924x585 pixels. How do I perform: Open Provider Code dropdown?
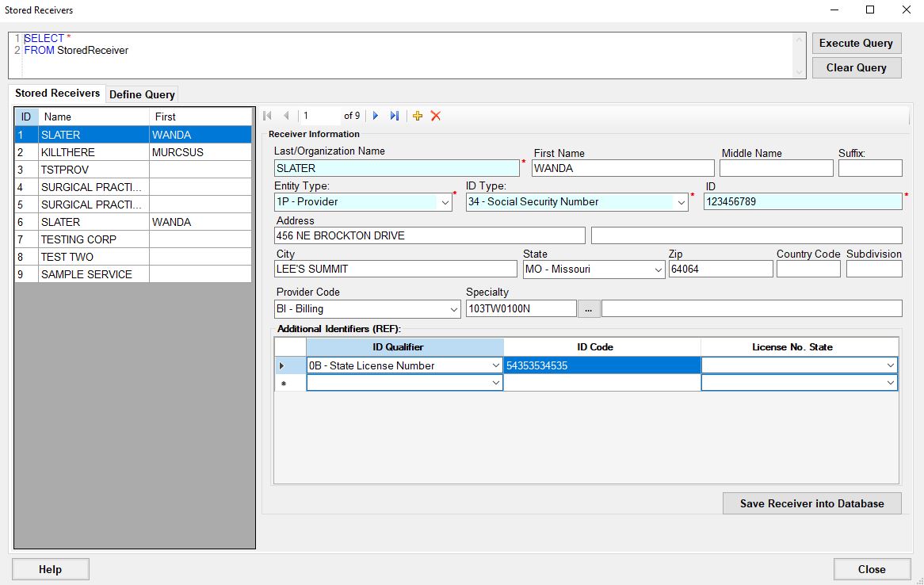pyautogui.click(x=454, y=309)
